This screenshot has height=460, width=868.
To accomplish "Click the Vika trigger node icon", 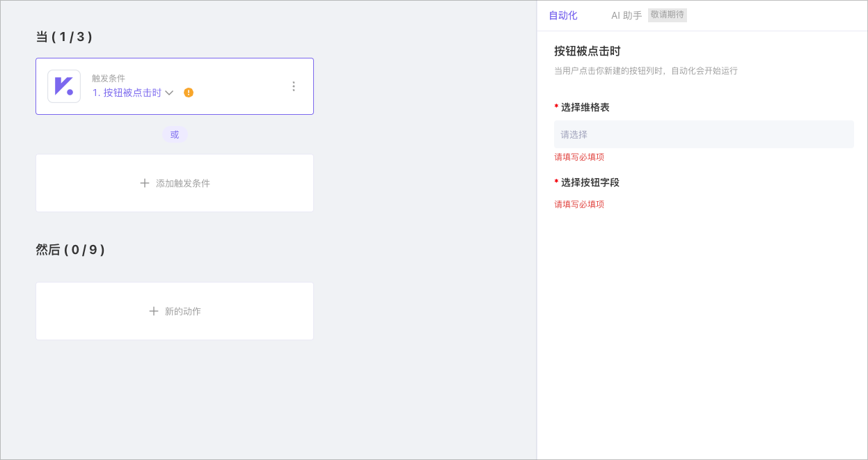I will (x=63, y=86).
